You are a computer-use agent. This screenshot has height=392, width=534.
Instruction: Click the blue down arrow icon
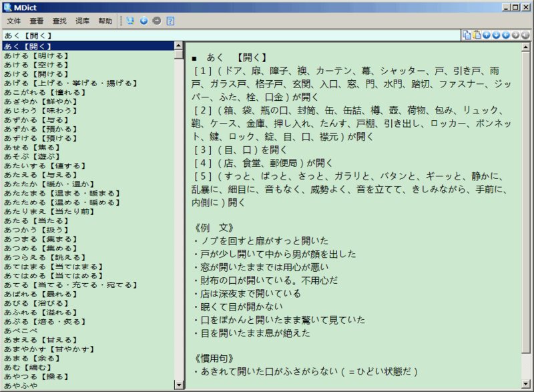496,35
